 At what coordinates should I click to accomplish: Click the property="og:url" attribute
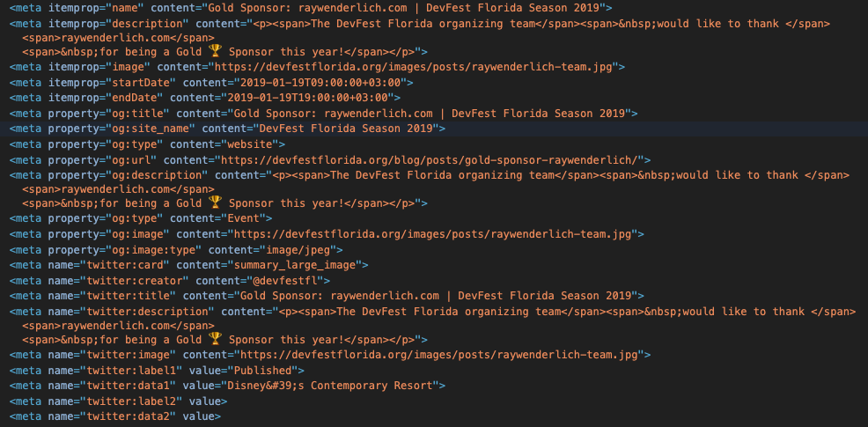(x=103, y=160)
